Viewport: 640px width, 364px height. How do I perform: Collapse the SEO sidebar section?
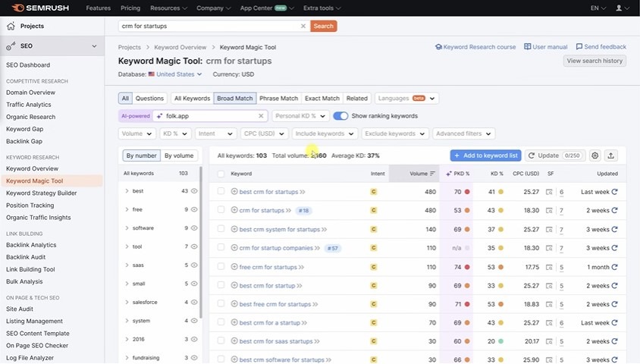tap(94, 46)
